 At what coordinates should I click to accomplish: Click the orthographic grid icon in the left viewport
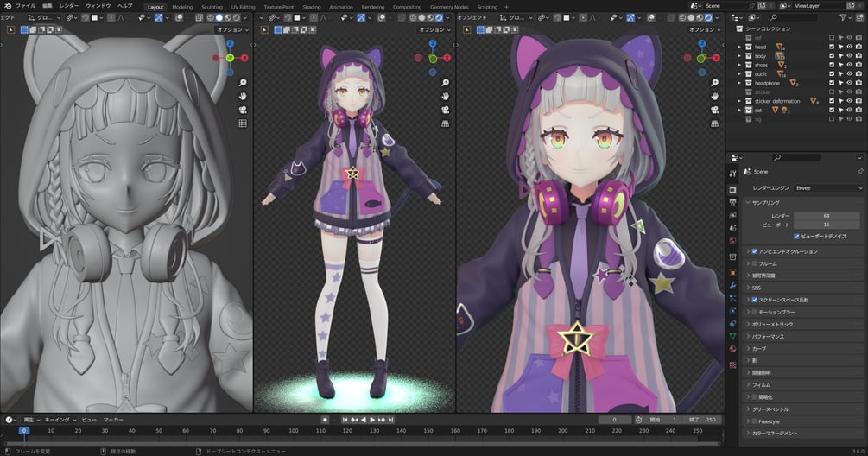[x=243, y=123]
